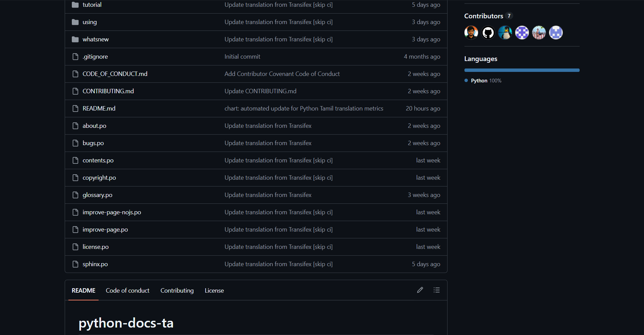
Task: Open the penguin contributor avatar
Action: click(505, 33)
